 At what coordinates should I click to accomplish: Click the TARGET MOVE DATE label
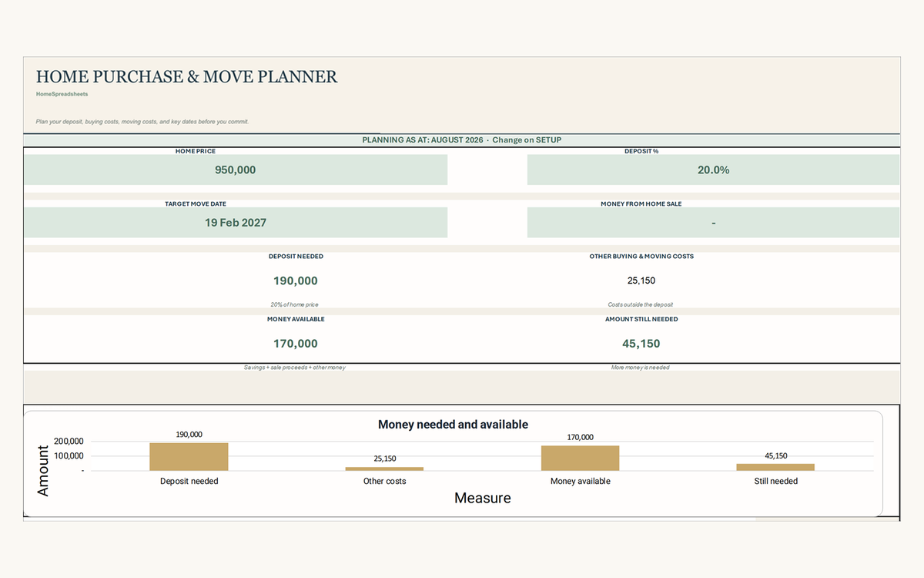[x=196, y=204]
